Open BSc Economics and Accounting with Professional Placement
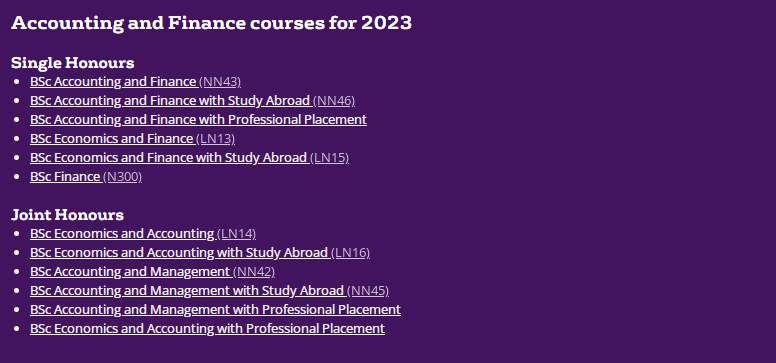The width and height of the screenshot is (776, 363). coord(207,329)
